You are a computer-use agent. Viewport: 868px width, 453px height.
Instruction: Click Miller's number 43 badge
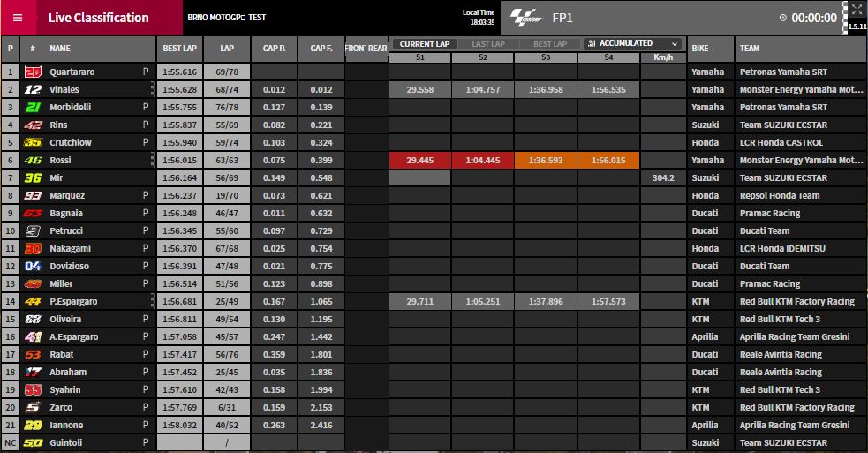pyautogui.click(x=33, y=284)
